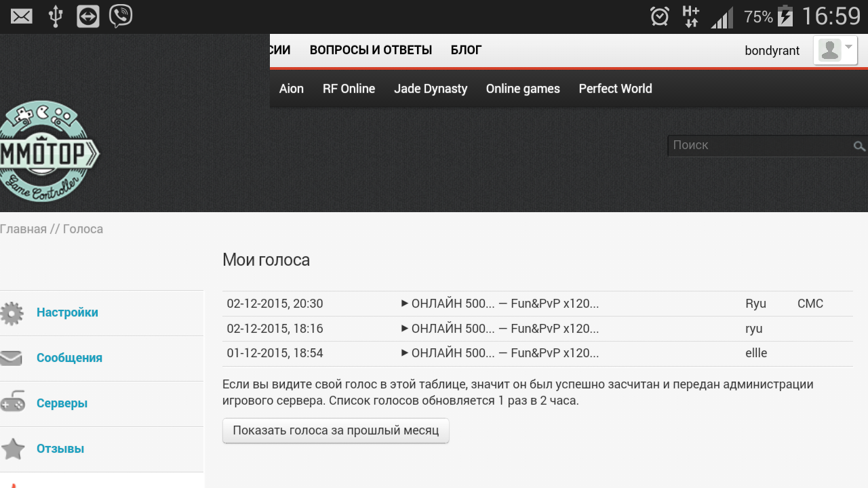Click Показать голоса за прошлый месяц

[335, 430]
